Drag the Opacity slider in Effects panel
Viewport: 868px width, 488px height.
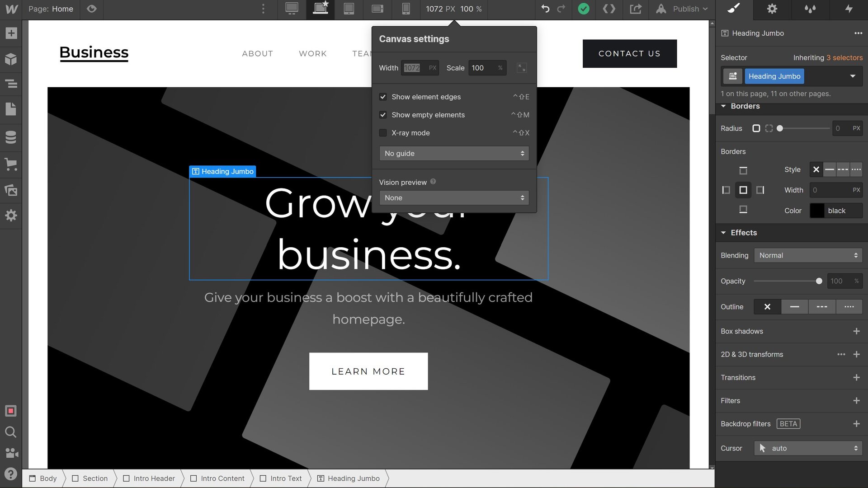click(x=820, y=281)
